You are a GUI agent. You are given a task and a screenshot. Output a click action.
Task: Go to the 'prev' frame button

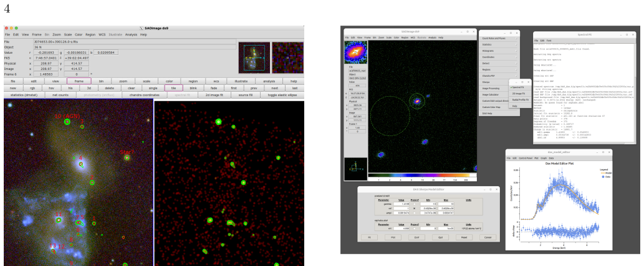coord(254,88)
